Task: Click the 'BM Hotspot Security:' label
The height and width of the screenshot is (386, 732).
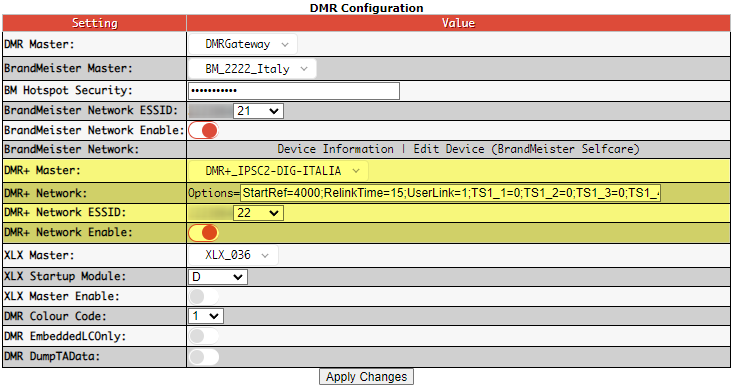Action: pos(68,90)
